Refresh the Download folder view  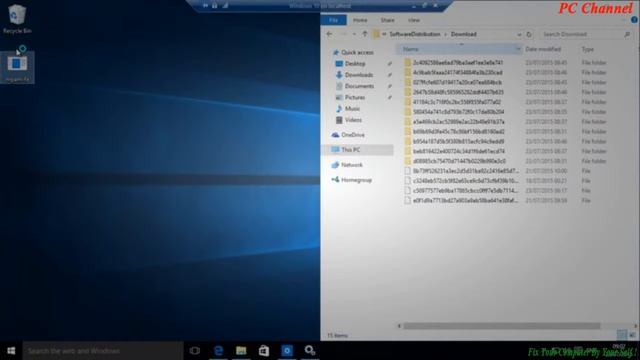click(529, 35)
